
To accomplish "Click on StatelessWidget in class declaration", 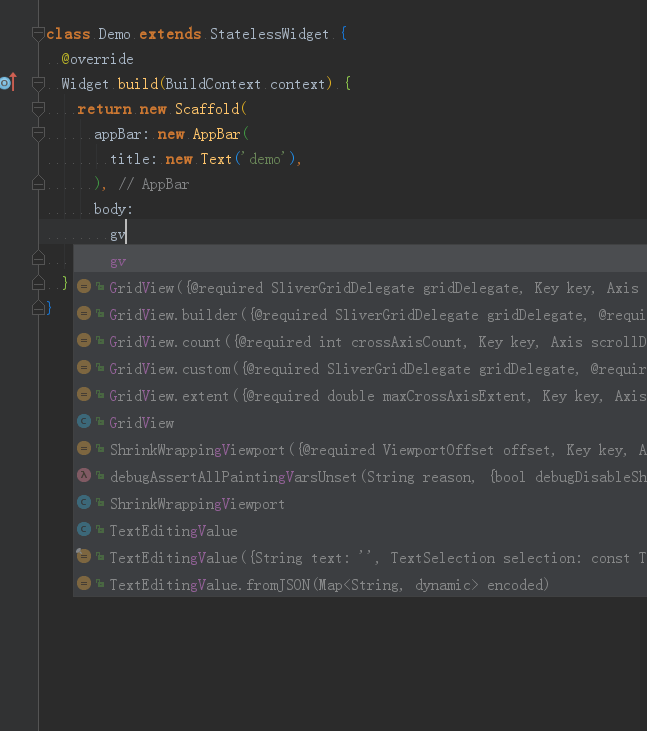I will click(269, 34).
